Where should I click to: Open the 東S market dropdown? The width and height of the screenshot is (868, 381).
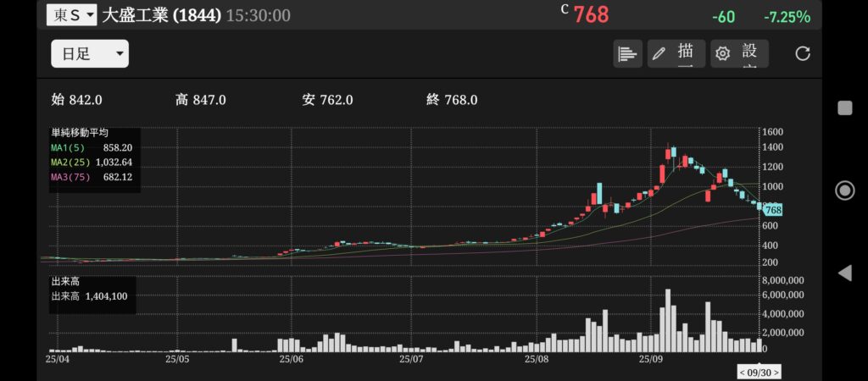(x=71, y=15)
